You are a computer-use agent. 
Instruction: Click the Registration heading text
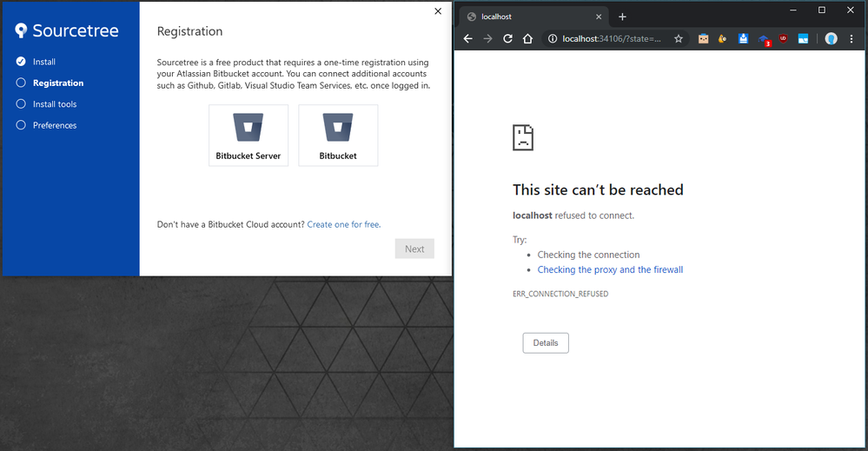click(x=190, y=31)
